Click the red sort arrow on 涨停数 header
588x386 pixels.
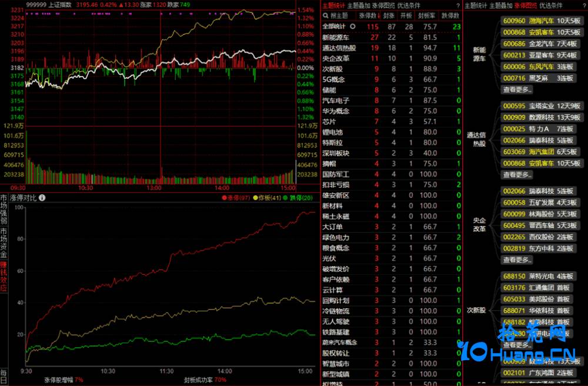click(x=379, y=16)
